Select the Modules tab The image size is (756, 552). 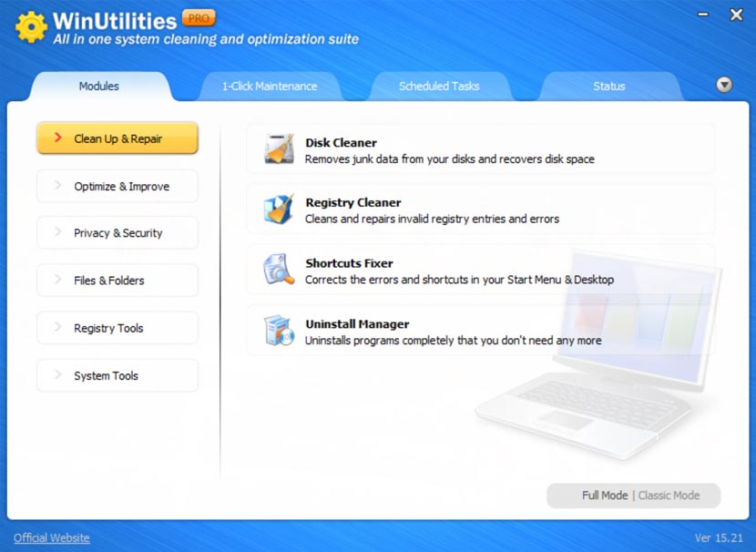(98, 86)
